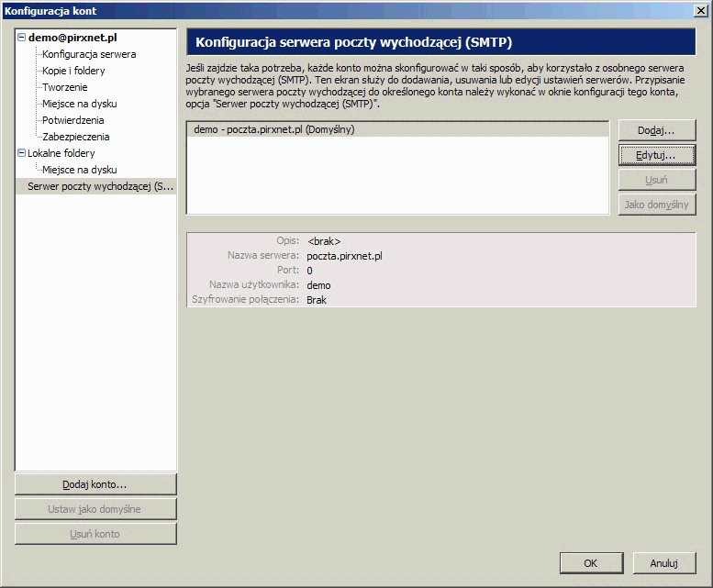Click Edytuj... to edit the SMTP server

click(656, 156)
